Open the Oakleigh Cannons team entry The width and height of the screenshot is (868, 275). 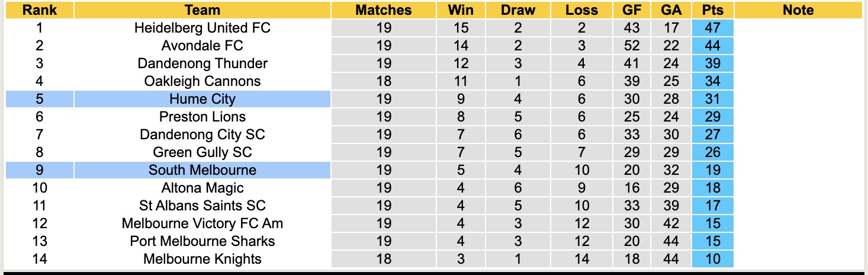click(202, 81)
